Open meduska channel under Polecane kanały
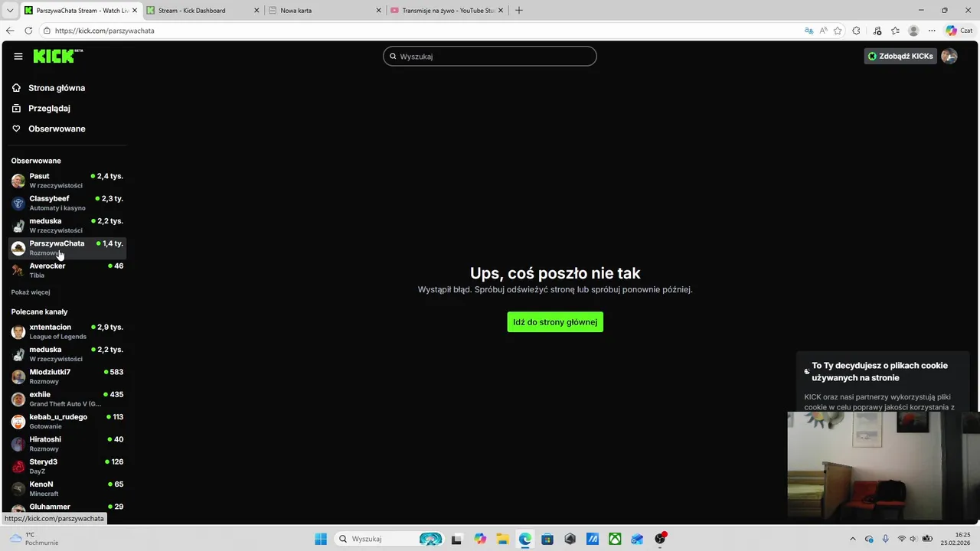This screenshot has width=980, height=551. [x=67, y=354]
